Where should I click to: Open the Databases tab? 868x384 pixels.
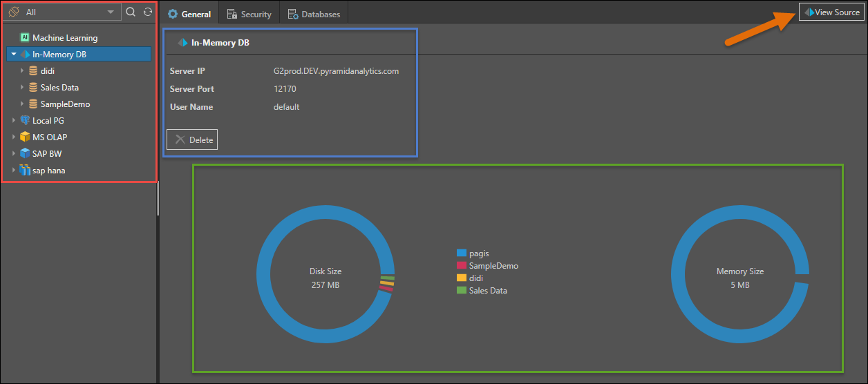pyautogui.click(x=313, y=14)
